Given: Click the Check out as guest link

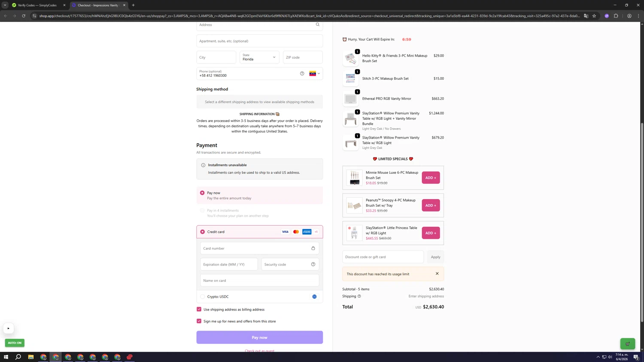Looking at the screenshot, I should point(260,351).
